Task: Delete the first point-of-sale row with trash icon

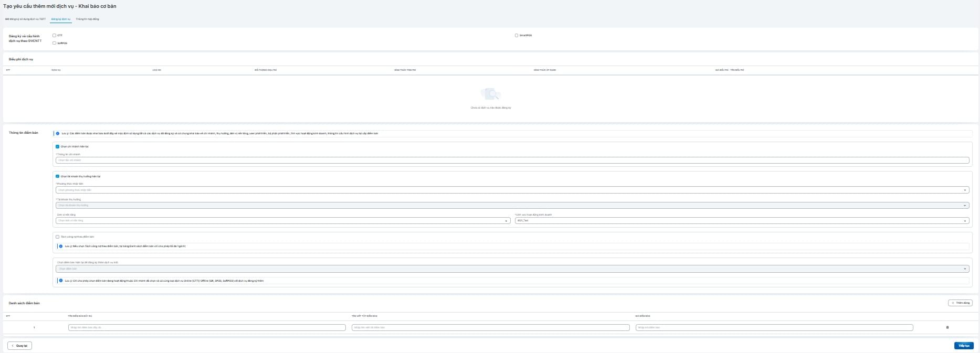Action: coord(947,327)
